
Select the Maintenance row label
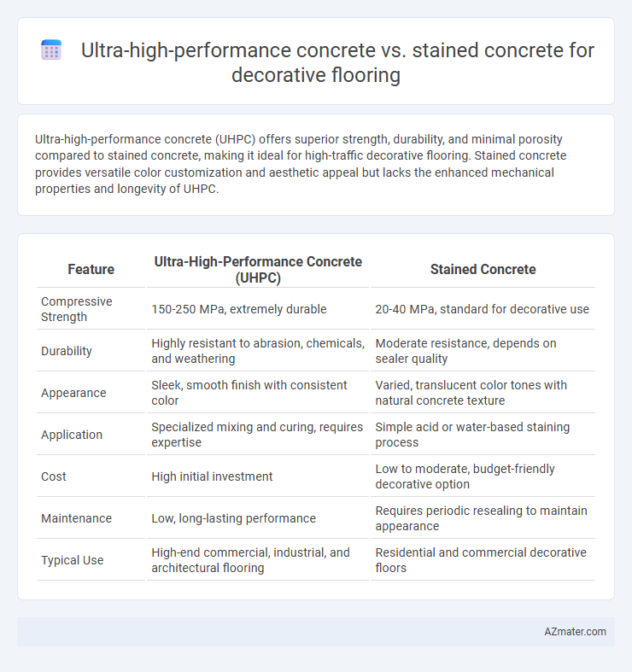click(76, 518)
